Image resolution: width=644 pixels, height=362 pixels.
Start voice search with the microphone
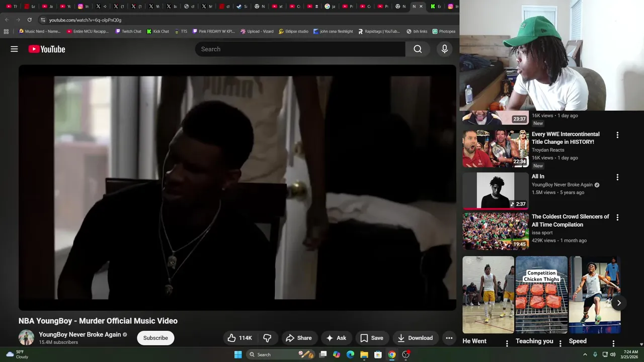tap(444, 49)
